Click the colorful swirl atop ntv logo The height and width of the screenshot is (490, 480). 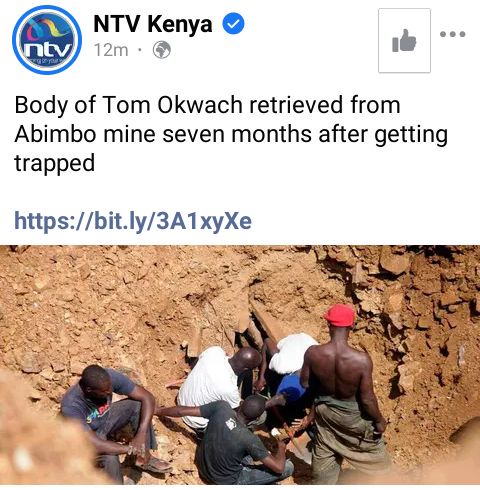point(46,29)
